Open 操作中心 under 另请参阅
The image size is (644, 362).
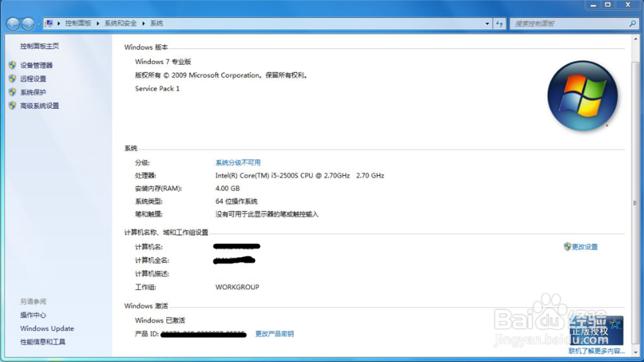tap(33, 315)
